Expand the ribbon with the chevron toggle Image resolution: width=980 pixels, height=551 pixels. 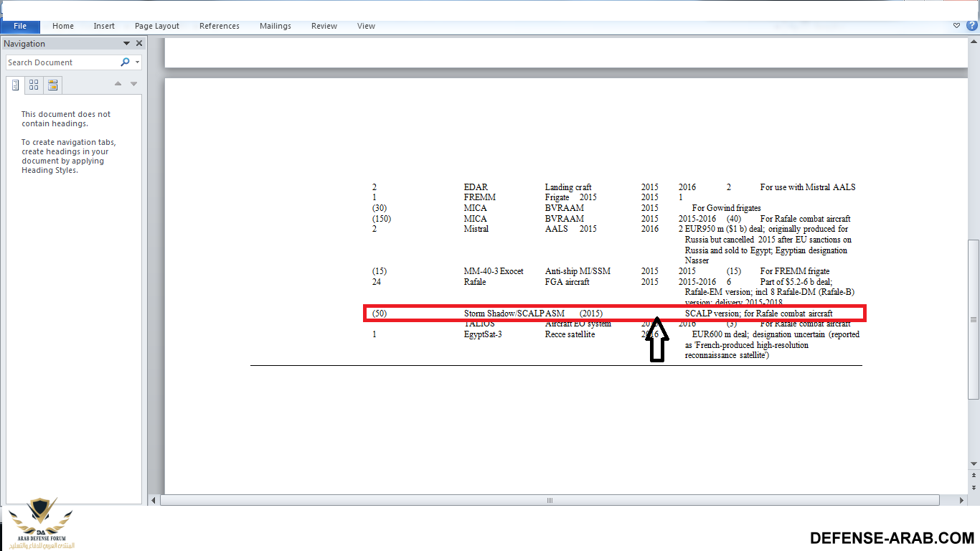[x=957, y=25]
